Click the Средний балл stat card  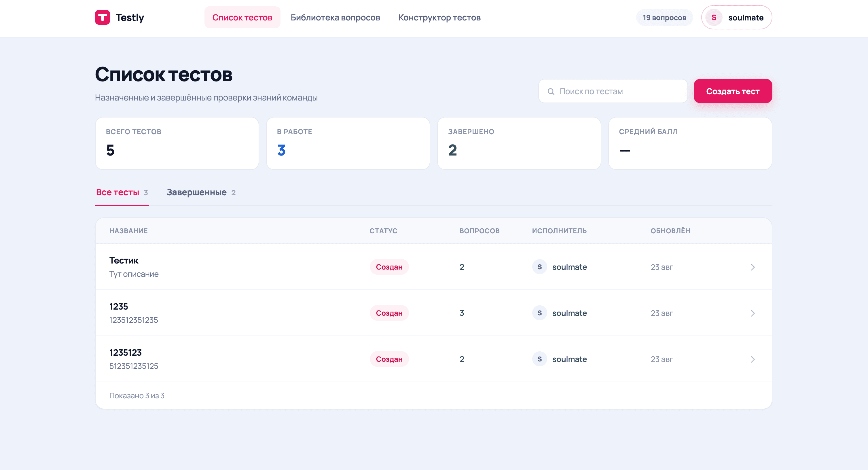pos(690,143)
